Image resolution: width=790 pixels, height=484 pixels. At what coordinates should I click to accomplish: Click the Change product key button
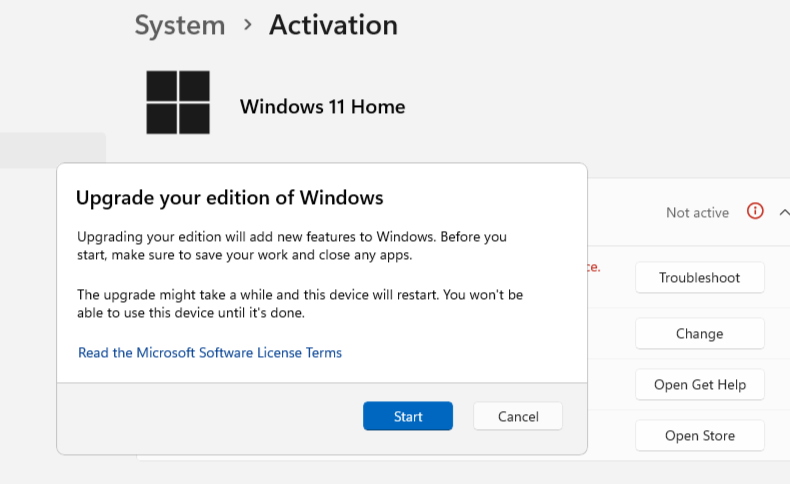pyautogui.click(x=700, y=333)
